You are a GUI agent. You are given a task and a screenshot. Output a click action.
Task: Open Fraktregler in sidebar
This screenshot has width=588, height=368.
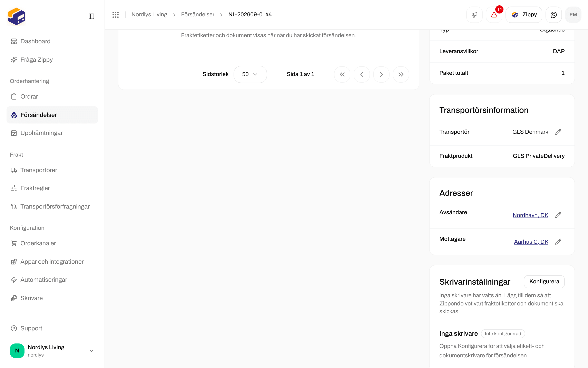pos(52,188)
